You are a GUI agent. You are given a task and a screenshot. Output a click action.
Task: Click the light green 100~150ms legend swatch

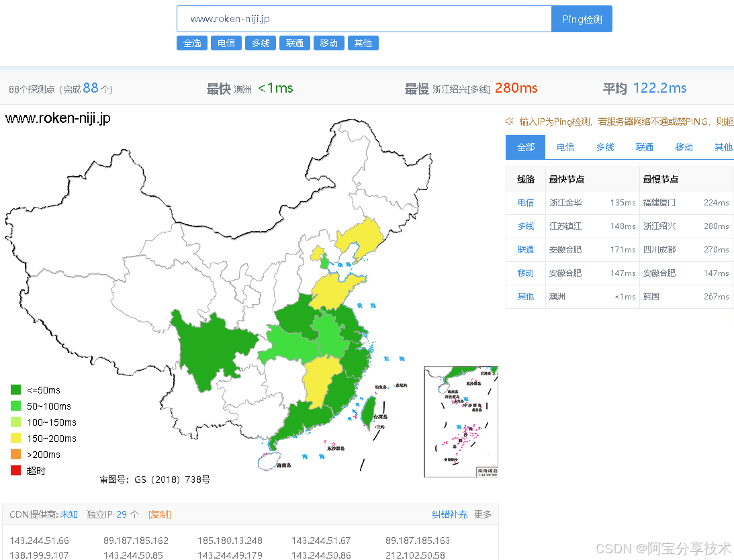[x=16, y=422]
